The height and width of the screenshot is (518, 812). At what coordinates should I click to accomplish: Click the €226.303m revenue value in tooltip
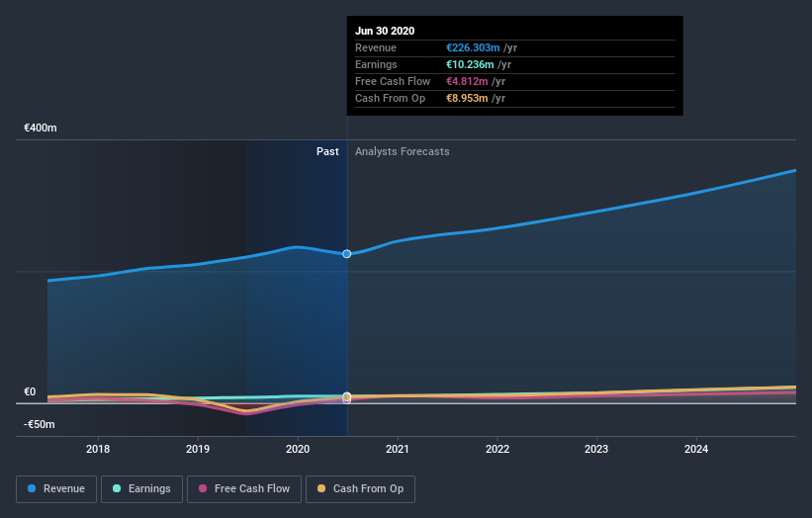pyautogui.click(x=473, y=47)
